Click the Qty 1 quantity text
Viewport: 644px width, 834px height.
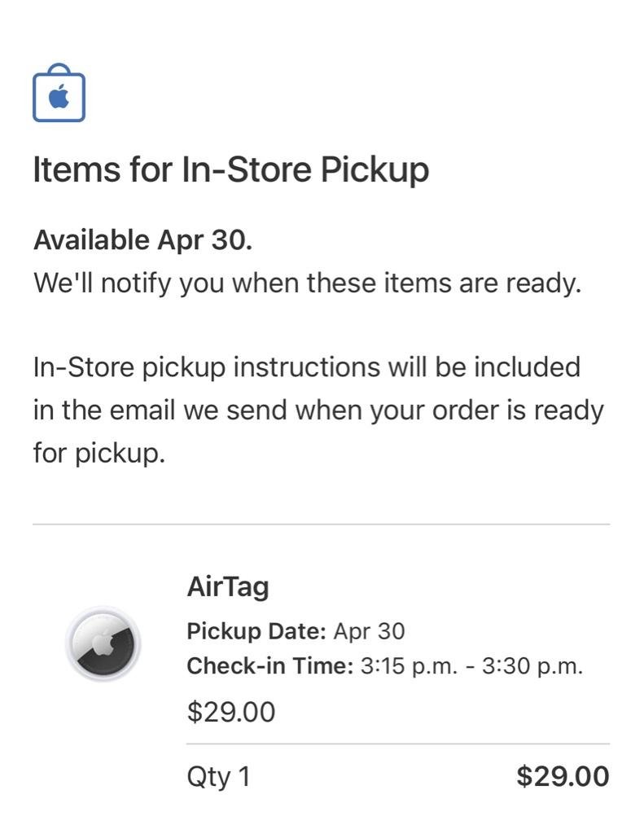tap(218, 776)
